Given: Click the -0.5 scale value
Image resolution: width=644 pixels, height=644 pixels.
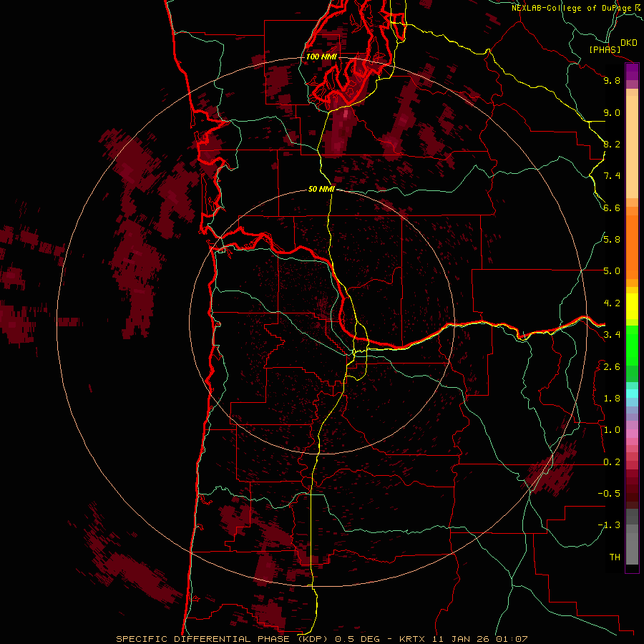Looking at the screenshot, I should 610,494.
